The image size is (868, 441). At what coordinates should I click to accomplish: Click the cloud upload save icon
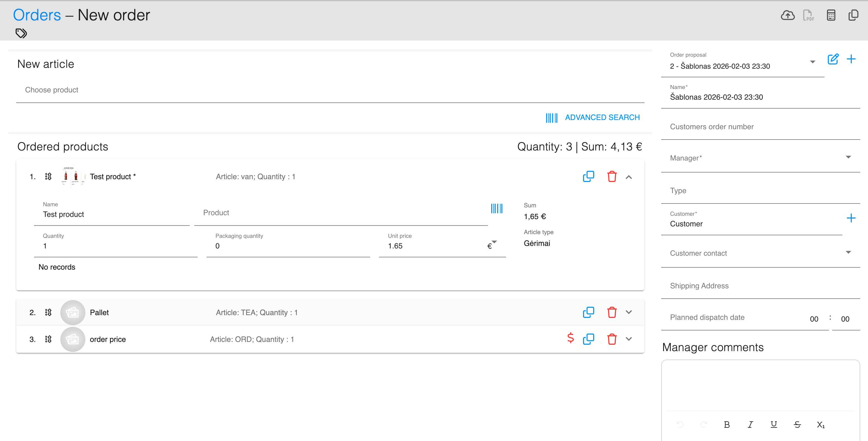coord(787,15)
